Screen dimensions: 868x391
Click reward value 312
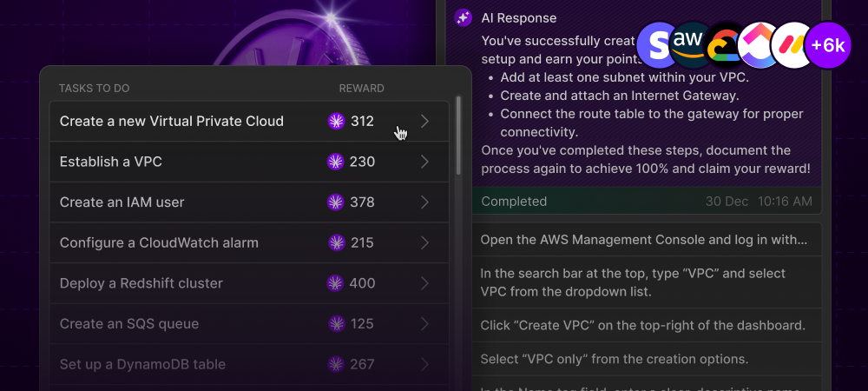coord(363,122)
